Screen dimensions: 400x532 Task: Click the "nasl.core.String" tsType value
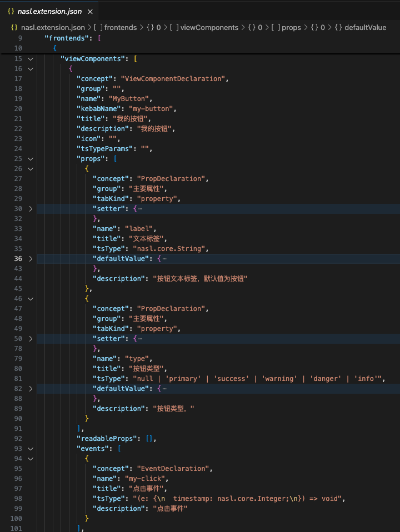tap(169, 249)
